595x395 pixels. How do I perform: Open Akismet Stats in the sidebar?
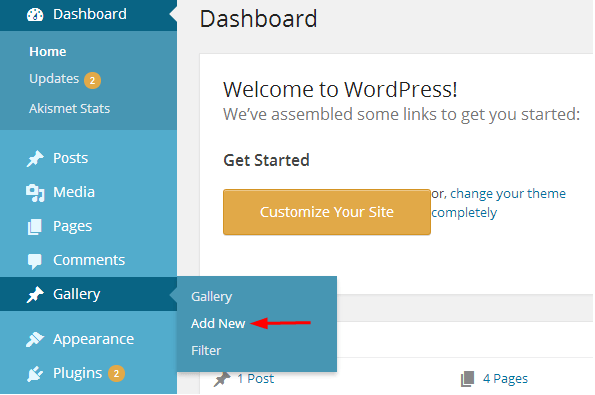click(69, 109)
